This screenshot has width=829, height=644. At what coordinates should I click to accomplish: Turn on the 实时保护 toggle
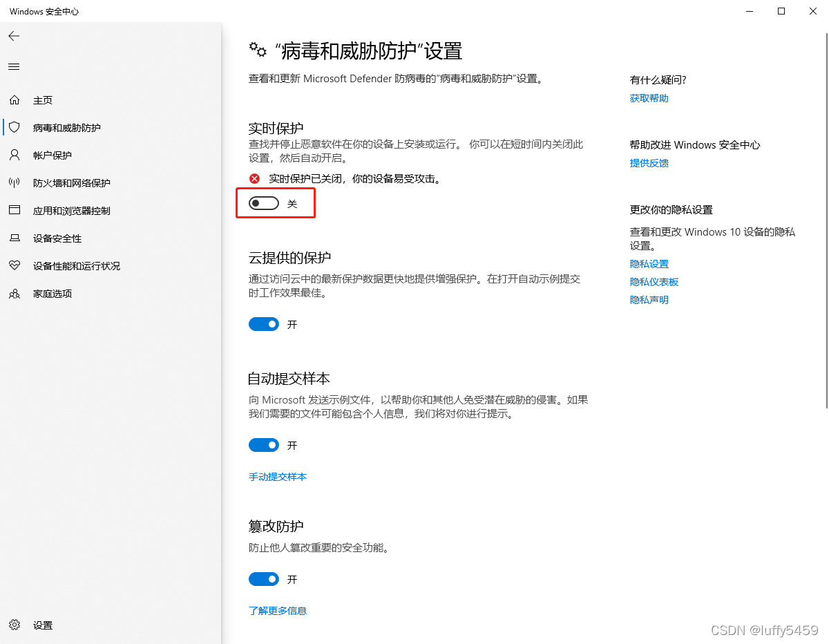point(264,203)
